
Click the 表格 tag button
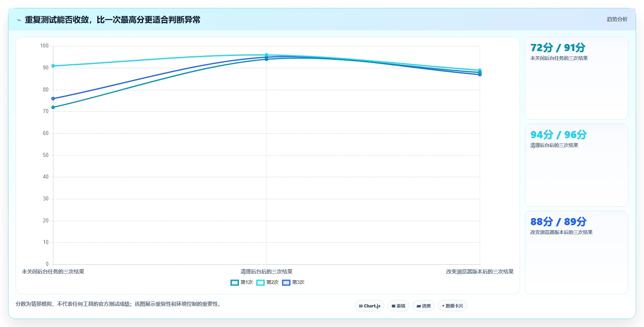[x=398, y=306]
